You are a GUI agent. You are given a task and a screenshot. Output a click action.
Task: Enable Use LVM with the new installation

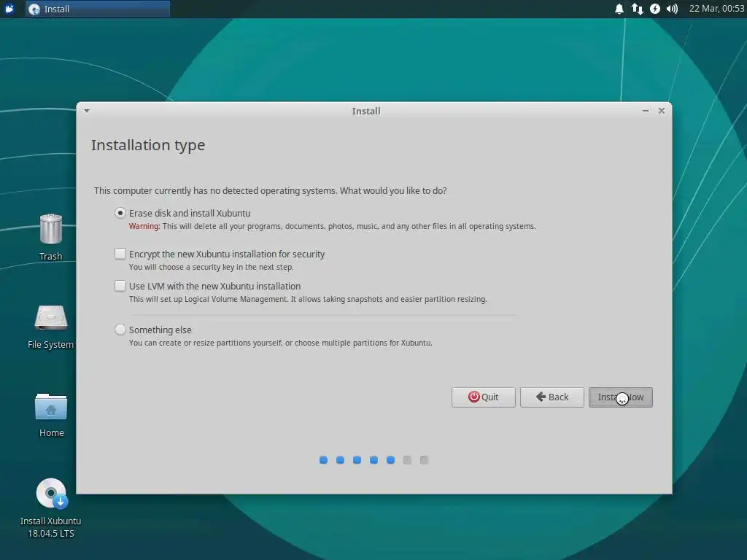coord(120,286)
